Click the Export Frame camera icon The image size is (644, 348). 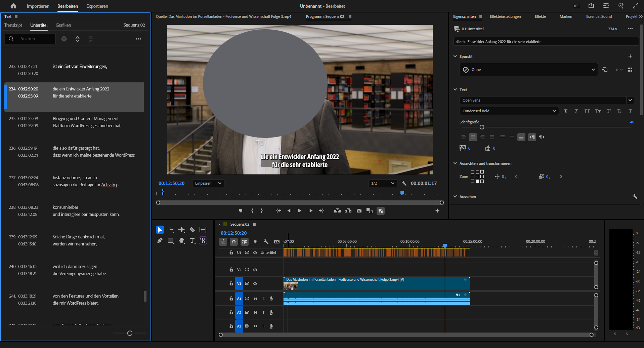pos(359,211)
